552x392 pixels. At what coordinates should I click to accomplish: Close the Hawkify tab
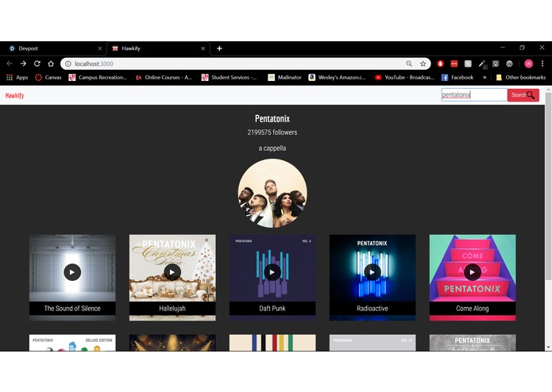tap(203, 48)
